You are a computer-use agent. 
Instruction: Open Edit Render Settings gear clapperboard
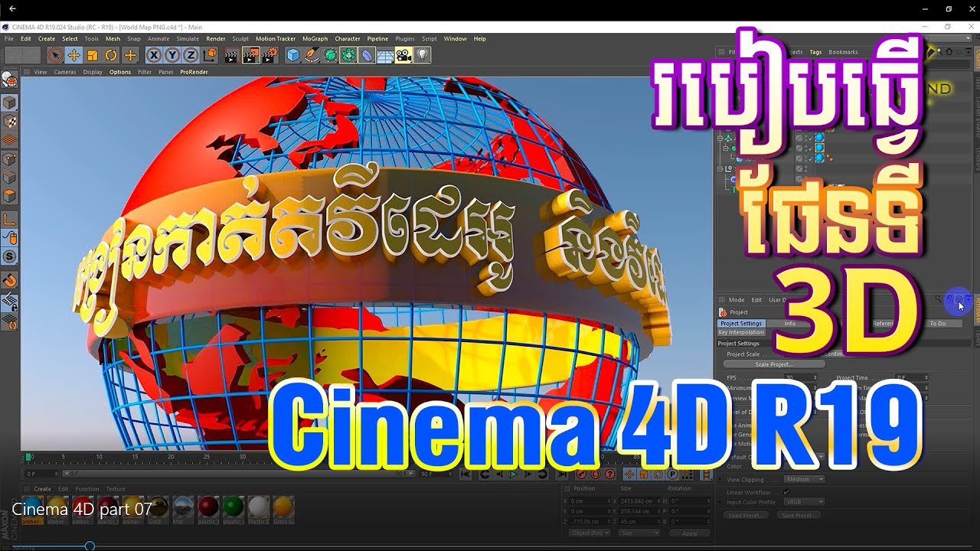(269, 55)
